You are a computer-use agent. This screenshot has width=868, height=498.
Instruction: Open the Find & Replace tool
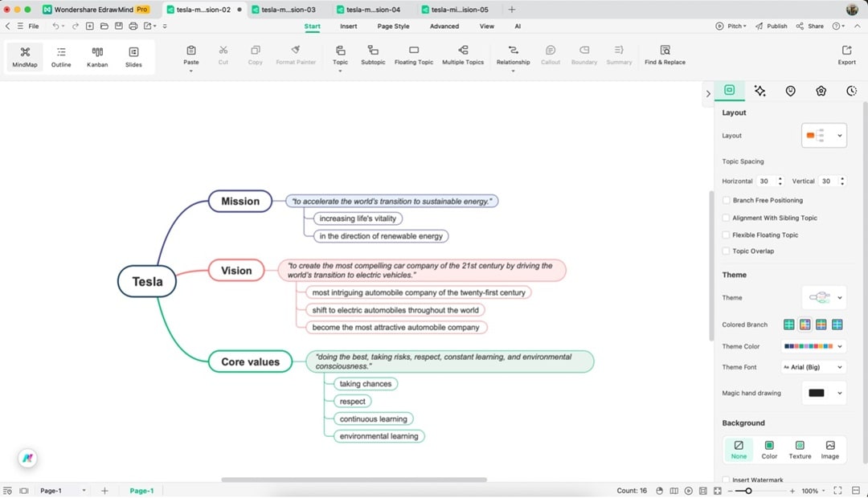665,56
